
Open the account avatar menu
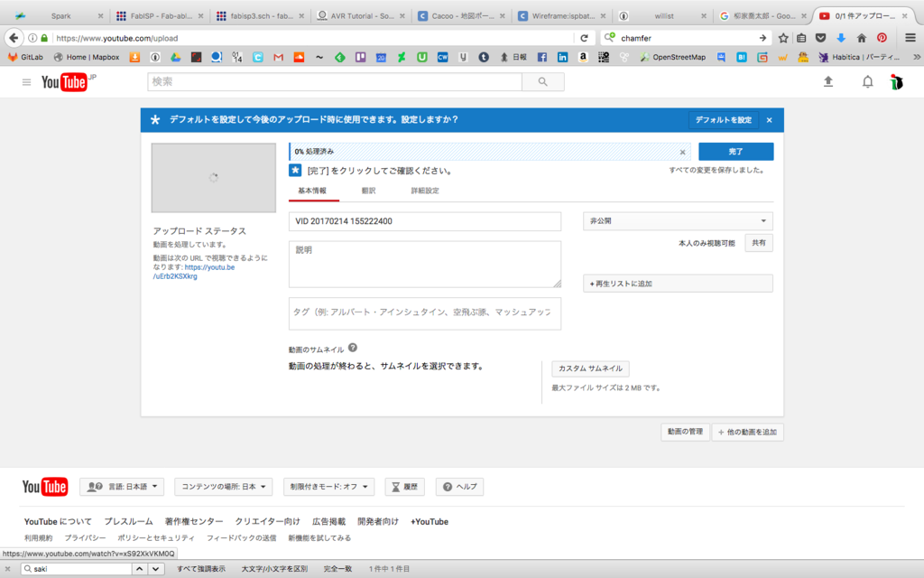896,82
